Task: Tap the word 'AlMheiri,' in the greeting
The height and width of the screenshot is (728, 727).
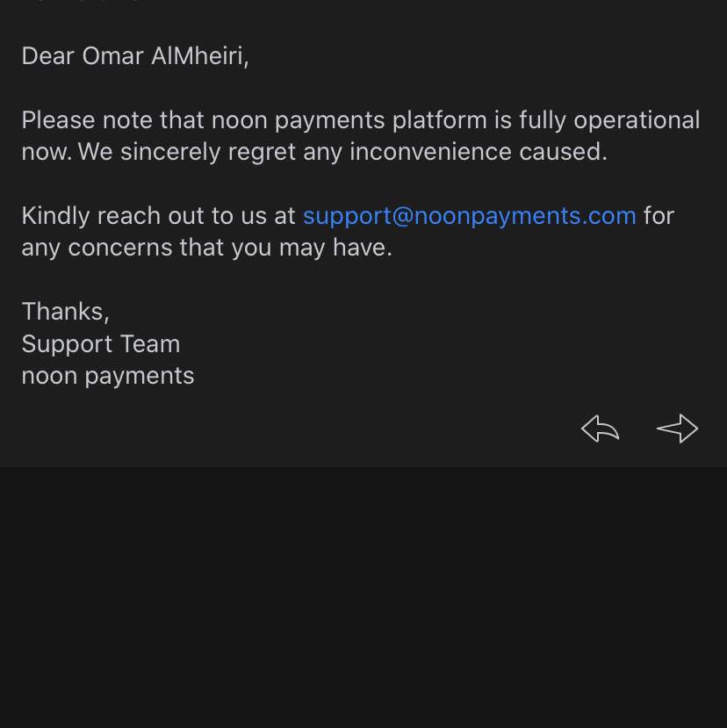Action: pyautogui.click(x=200, y=56)
